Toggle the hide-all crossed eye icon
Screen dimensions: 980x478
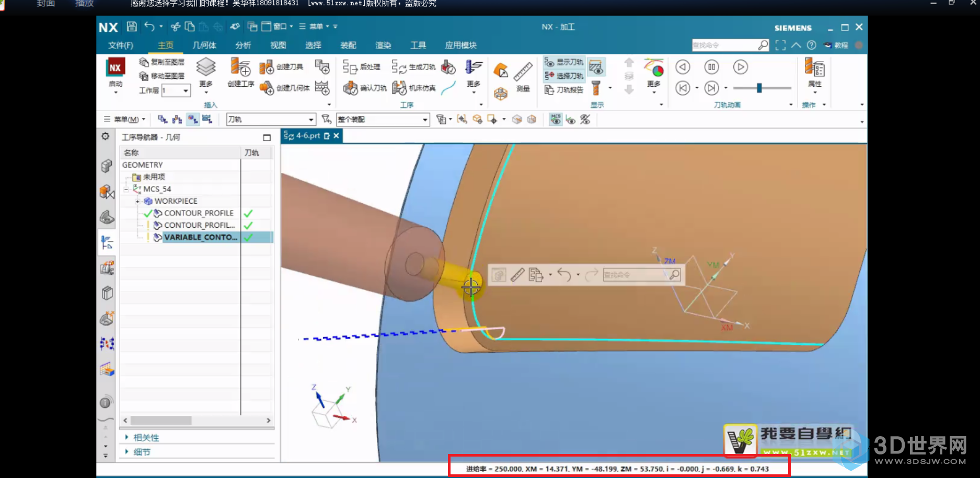(585, 119)
